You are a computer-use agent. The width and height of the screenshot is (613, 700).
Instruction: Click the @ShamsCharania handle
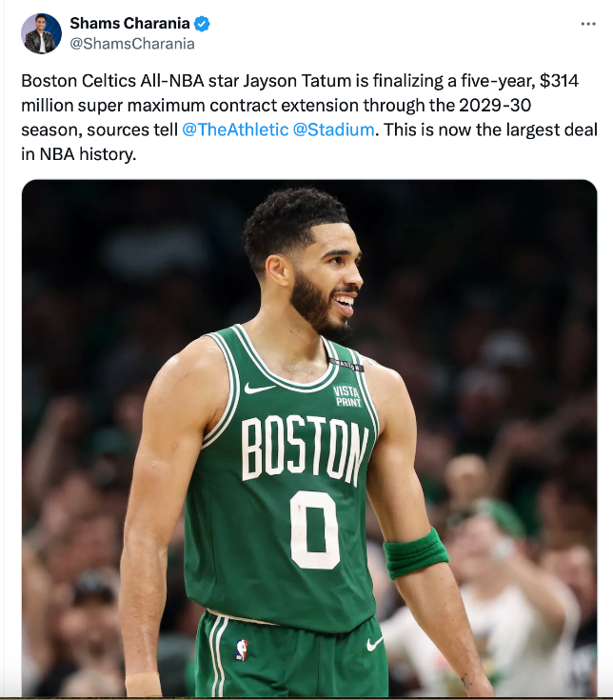pyautogui.click(x=132, y=44)
